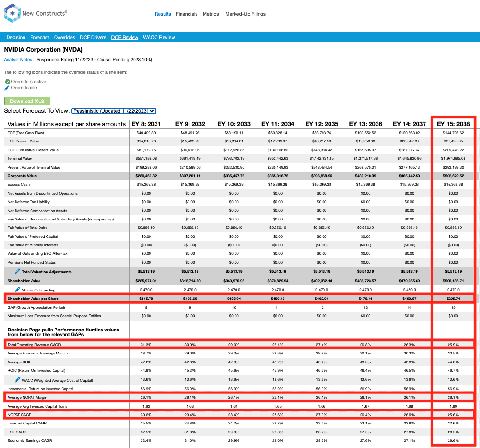Screen dimensions: 480x448
Task: Click the override pencil icon beside WACC
Action: coord(17,380)
